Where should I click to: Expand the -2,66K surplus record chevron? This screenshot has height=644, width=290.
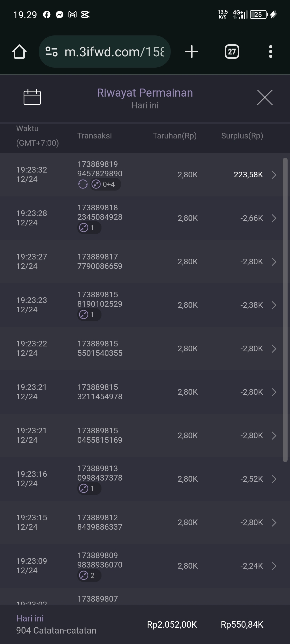tap(274, 218)
